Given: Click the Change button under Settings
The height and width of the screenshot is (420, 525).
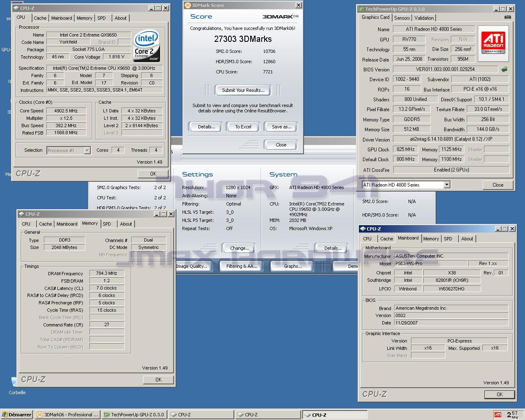Looking at the screenshot, I should pos(240,248).
